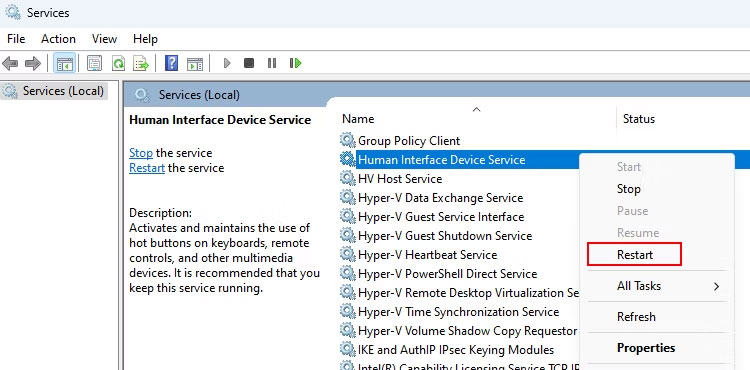Click the Restart Service toolbar icon
The width and height of the screenshot is (750, 370).
click(296, 63)
